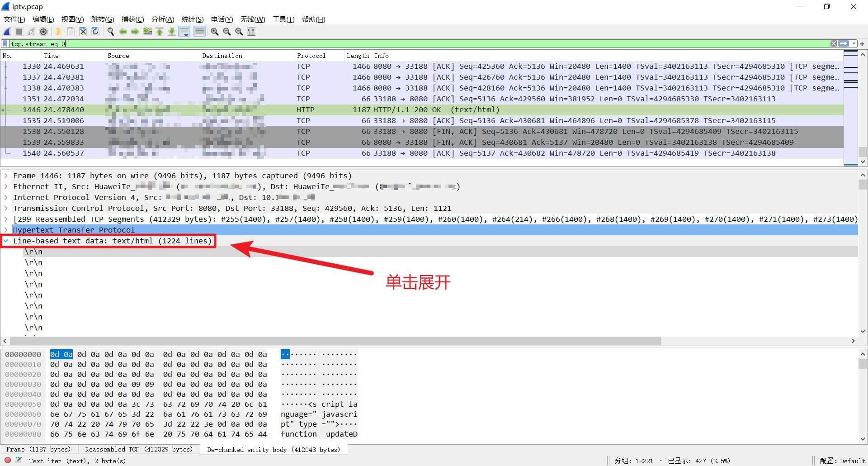Select the start capture shark fin icon
This screenshot has width=868, height=466.
tap(7, 32)
